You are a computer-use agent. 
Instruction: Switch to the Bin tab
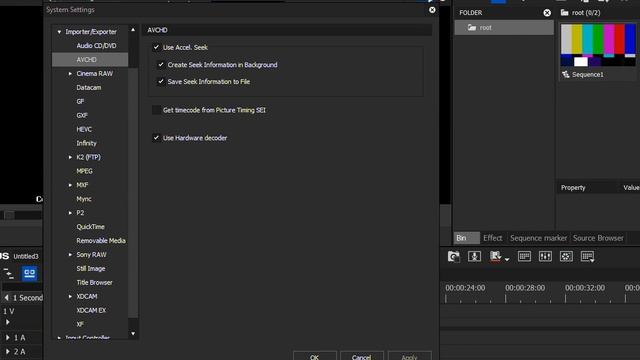(467, 238)
